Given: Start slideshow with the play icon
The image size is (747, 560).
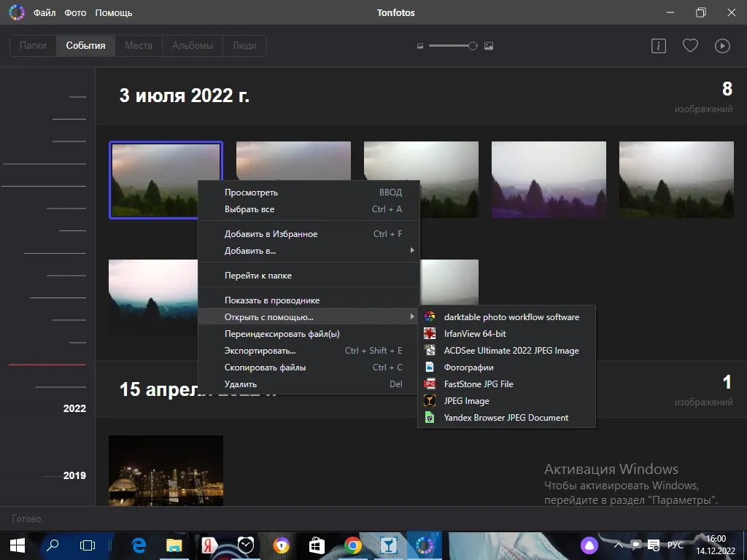Looking at the screenshot, I should point(722,46).
